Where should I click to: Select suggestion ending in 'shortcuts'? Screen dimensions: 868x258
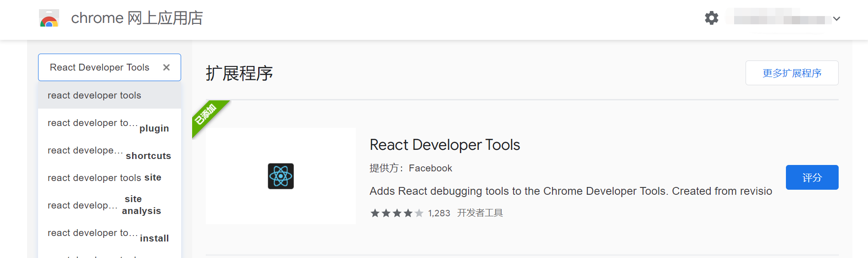110,150
